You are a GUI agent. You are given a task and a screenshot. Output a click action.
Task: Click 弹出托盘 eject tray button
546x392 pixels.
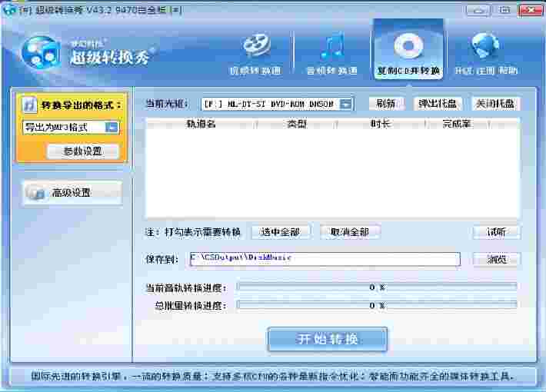click(438, 104)
